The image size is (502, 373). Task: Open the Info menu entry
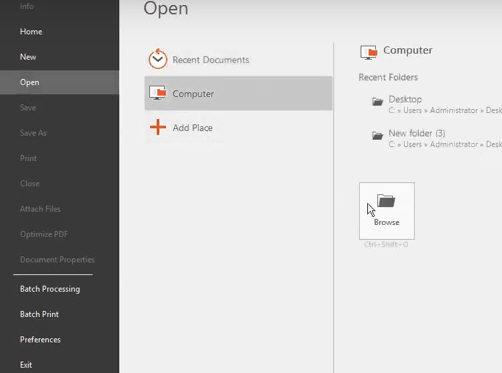(27, 6)
